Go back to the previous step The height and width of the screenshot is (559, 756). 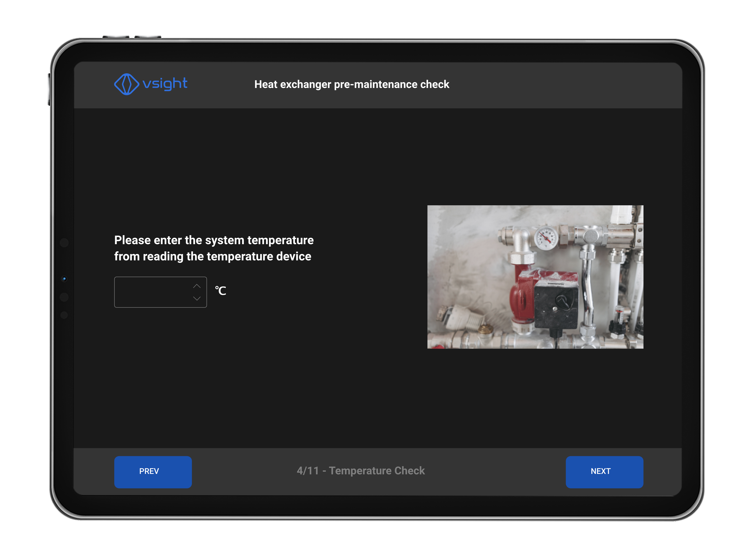(x=153, y=472)
